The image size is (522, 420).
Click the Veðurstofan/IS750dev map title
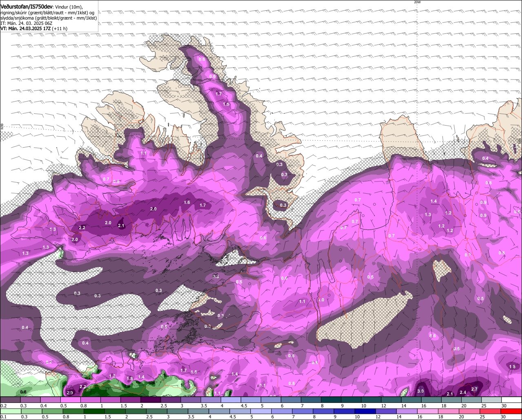point(26,7)
